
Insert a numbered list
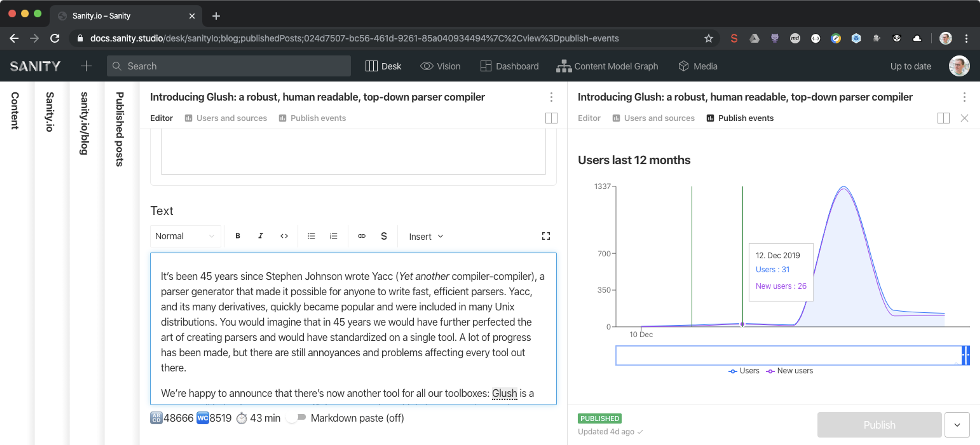334,236
